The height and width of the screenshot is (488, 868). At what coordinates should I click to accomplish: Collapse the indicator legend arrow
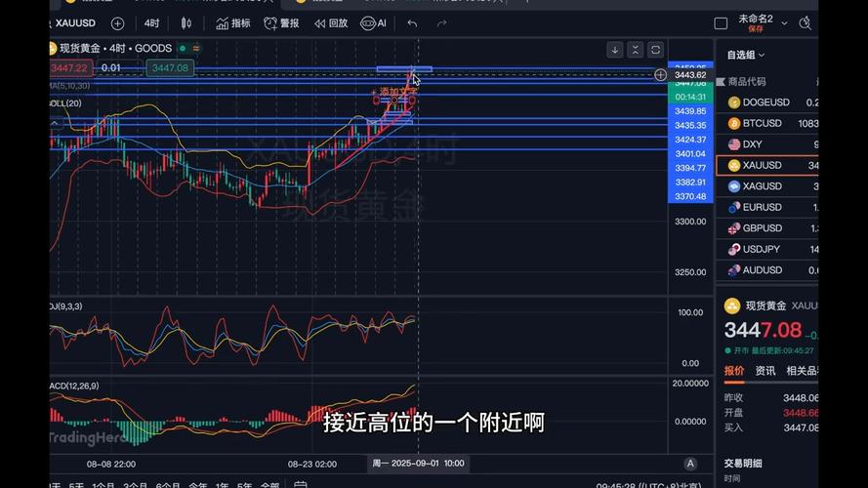click(55, 123)
